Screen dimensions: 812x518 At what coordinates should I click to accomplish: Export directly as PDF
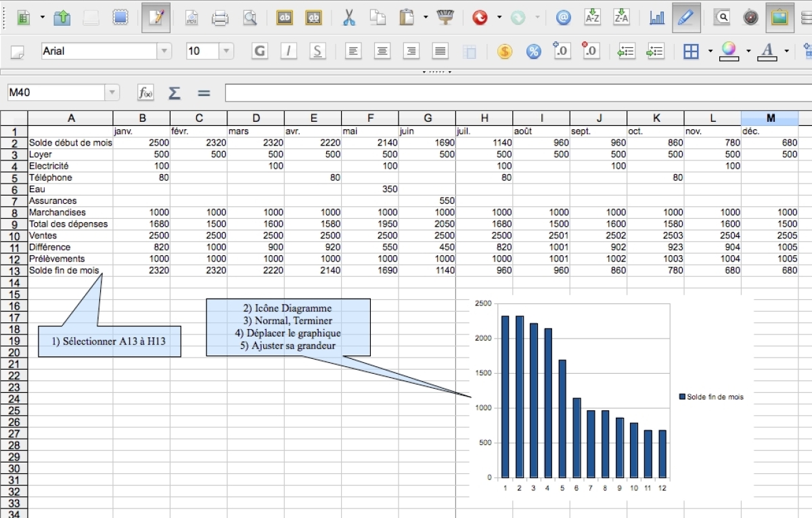coord(191,18)
